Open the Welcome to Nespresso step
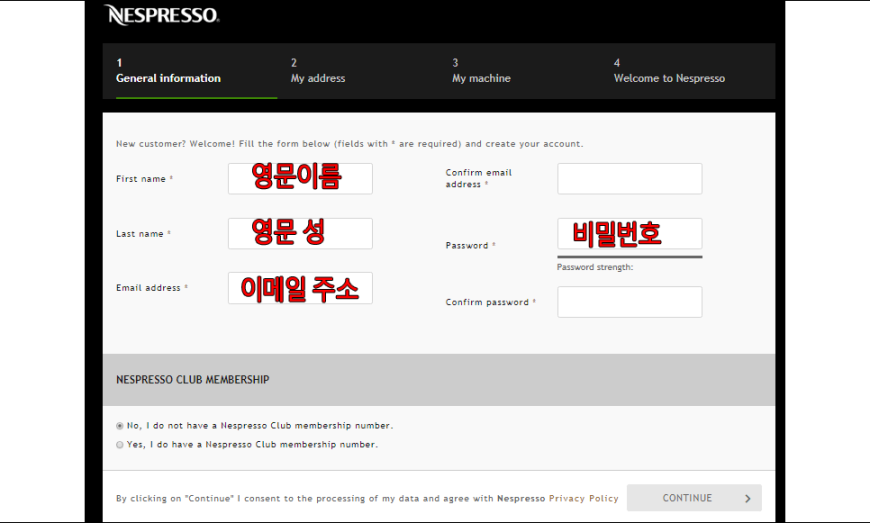The image size is (870, 523). (669, 71)
